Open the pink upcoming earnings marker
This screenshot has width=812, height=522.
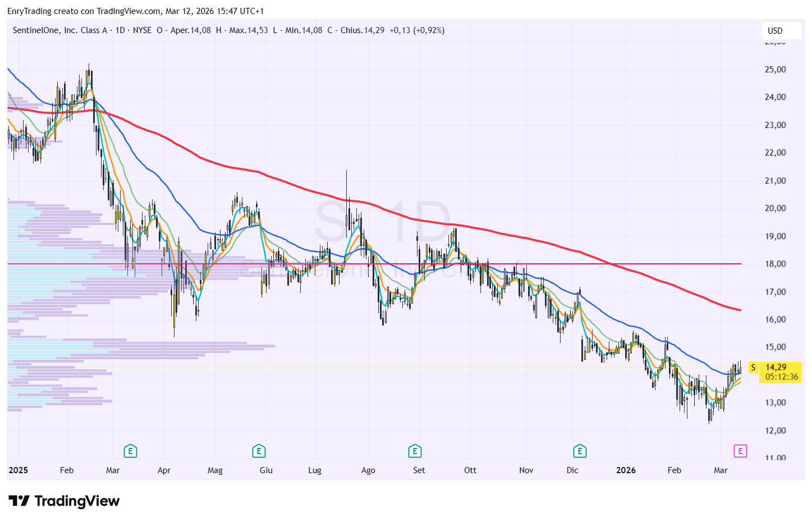(740, 451)
